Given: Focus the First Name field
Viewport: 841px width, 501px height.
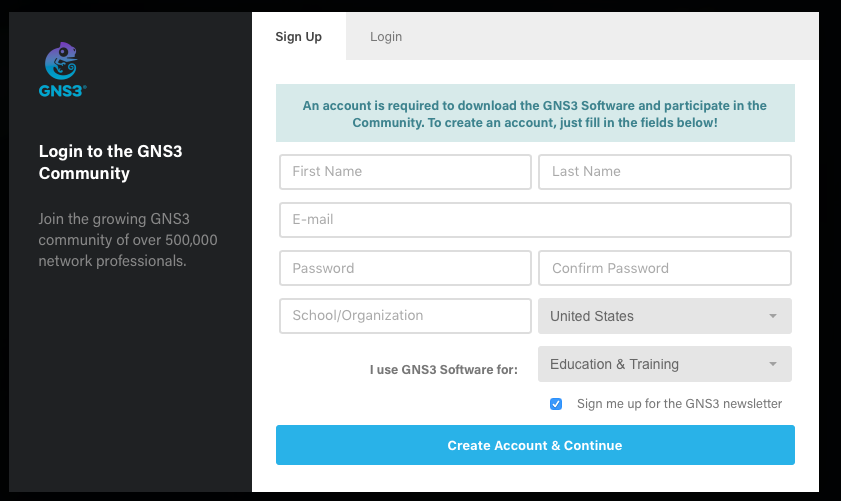Looking at the screenshot, I should tap(405, 172).
